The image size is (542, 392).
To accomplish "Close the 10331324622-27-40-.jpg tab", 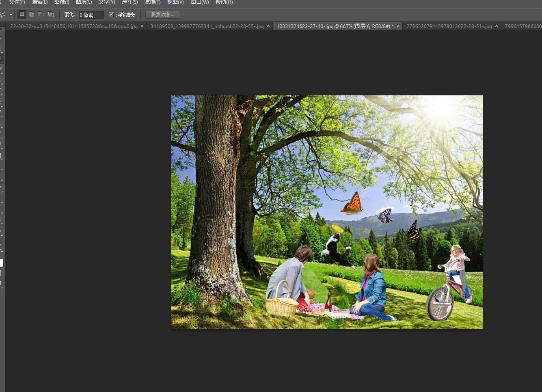I will (398, 26).
